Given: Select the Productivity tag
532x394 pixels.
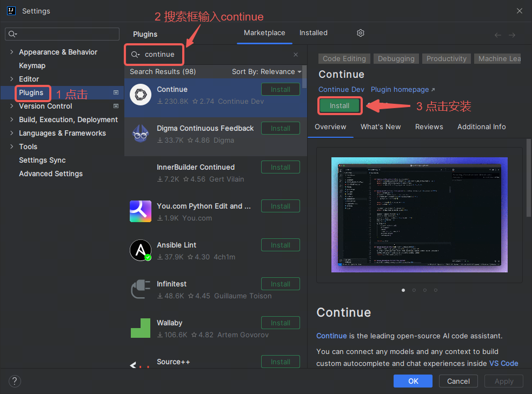Looking at the screenshot, I should click(x=446, y=59).
